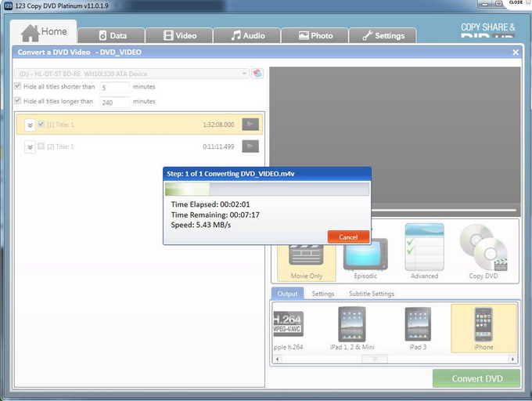
Task: Cancel the DVD conversion
Action: [348, 237]
